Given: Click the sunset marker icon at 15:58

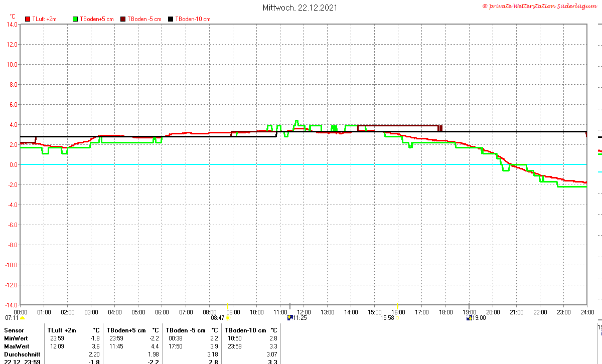Looking at the screenshot, I should pos(397,318).
